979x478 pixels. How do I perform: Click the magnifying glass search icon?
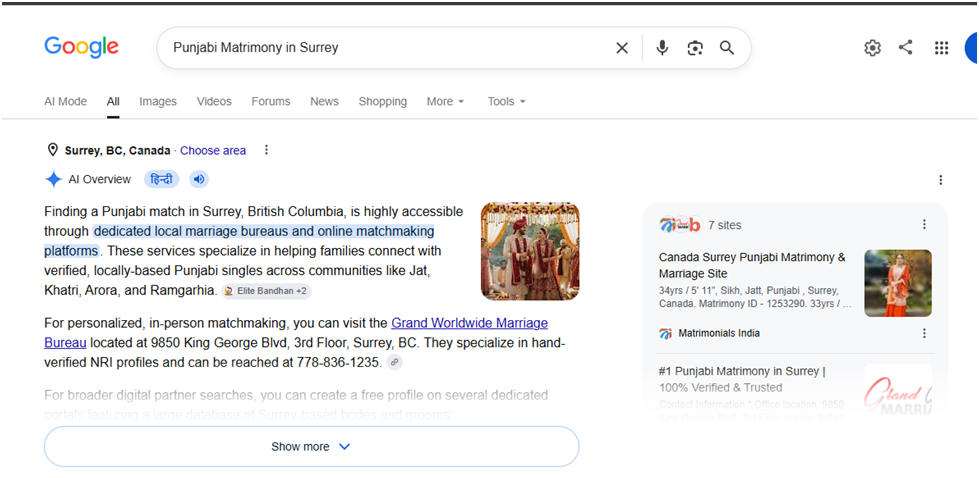point(727,48)
